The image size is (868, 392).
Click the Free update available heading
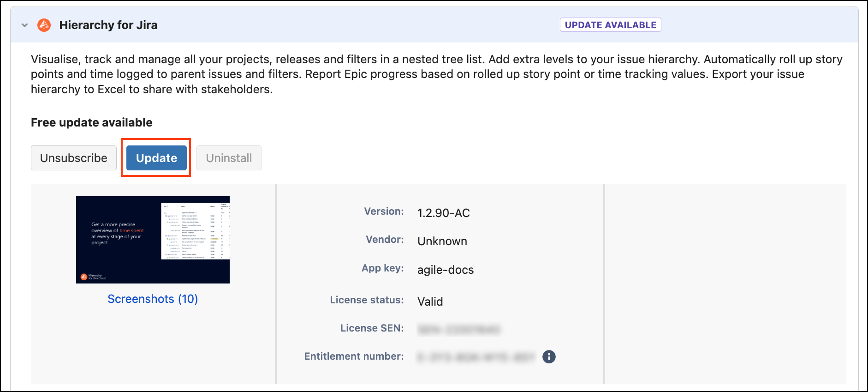(92, 122)
